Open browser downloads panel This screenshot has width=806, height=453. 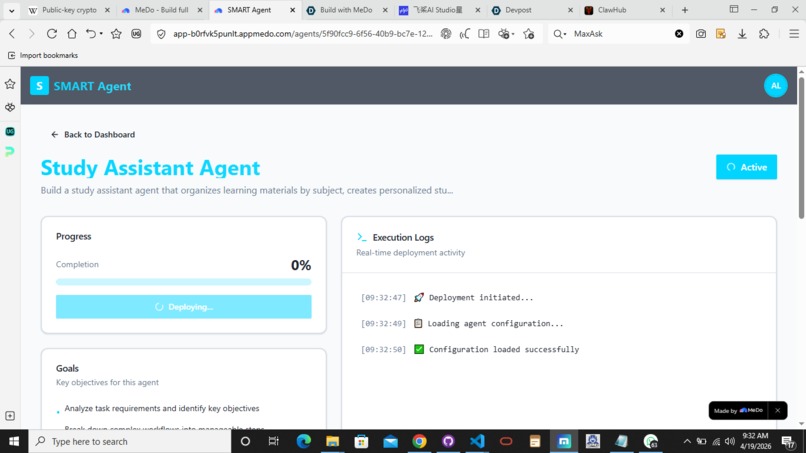(742, 34)
